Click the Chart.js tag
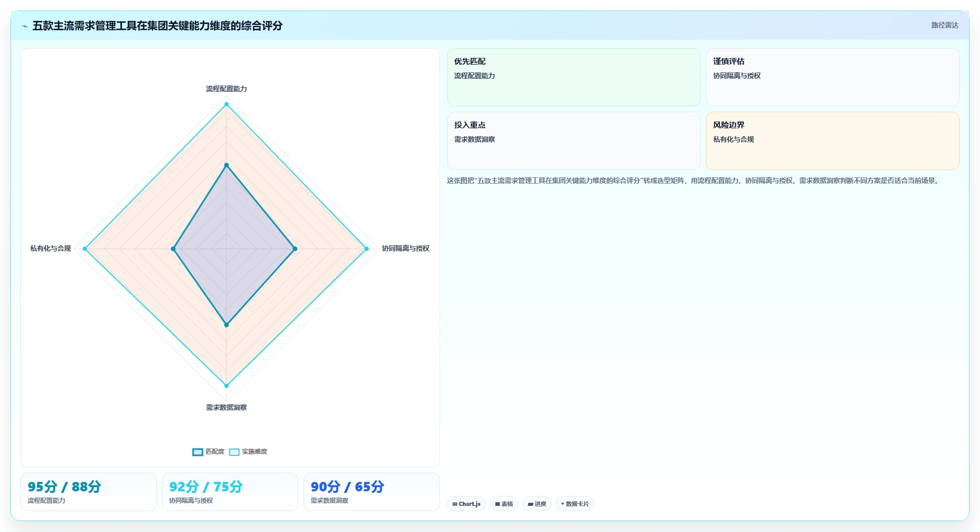This screenshot has height=532, width=980. 467,504
